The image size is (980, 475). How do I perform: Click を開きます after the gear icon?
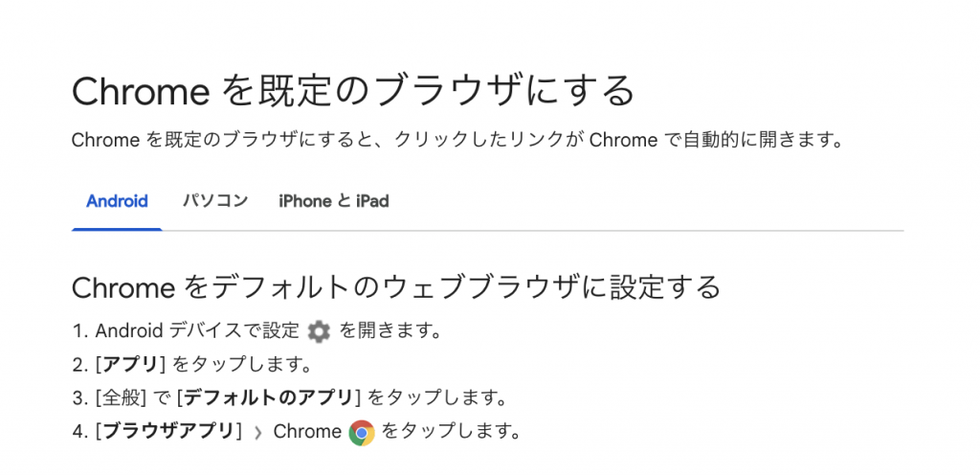tap(390, 330)
